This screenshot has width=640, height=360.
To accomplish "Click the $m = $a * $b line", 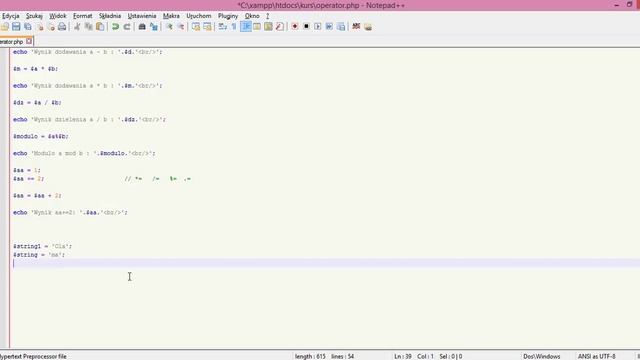I will point(36,69).
